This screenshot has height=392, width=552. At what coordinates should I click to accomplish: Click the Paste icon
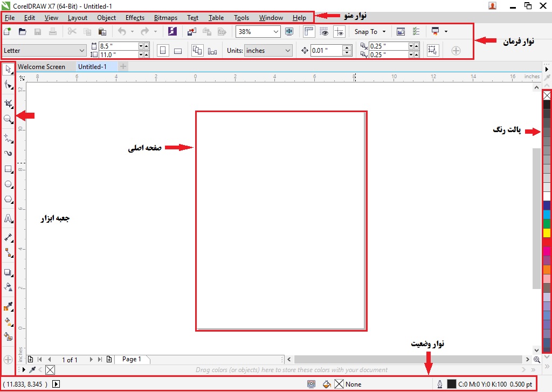tap(102, 32)
